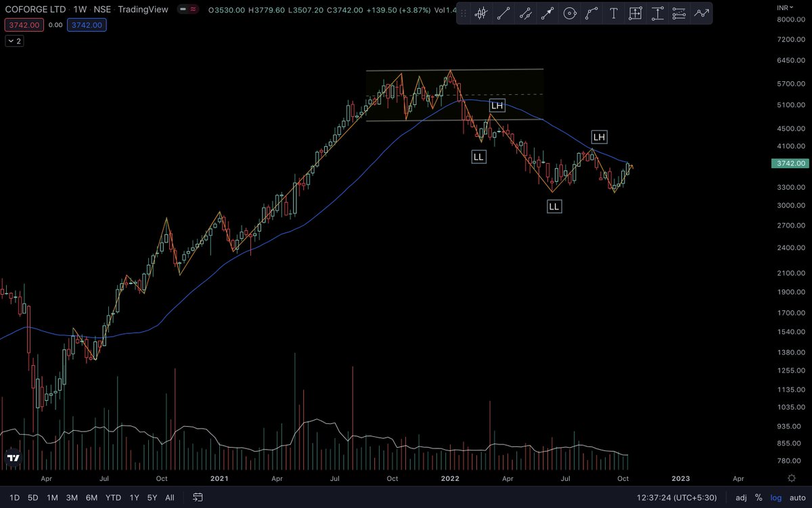Click the market status pill indicator
Viewport: 812px width, 508px height.
coord(188,11)
